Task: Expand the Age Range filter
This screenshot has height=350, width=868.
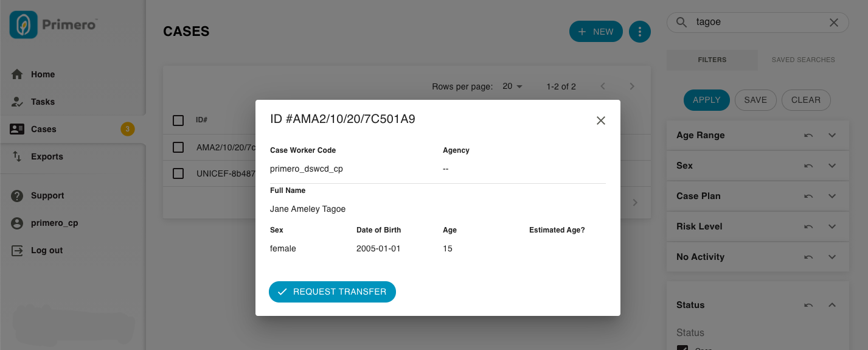Action: point(833,135)
